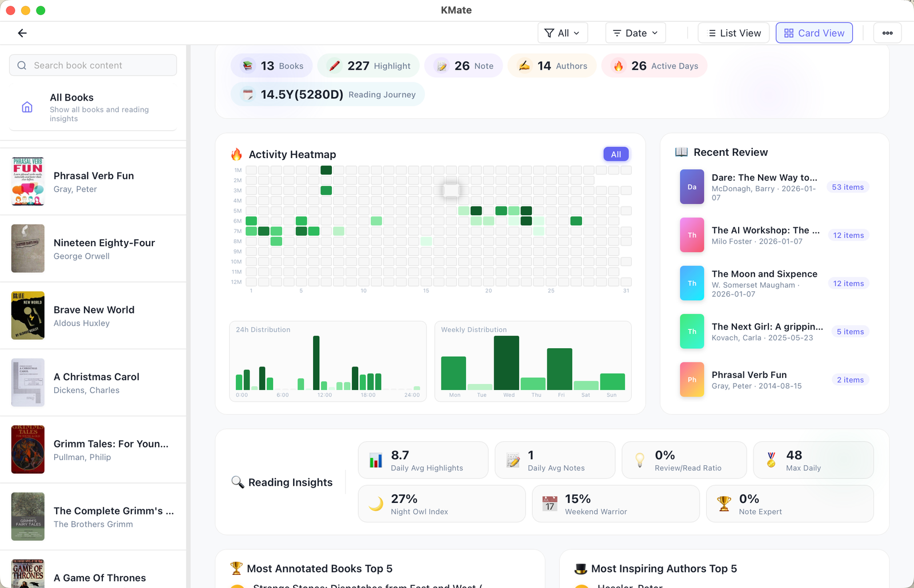Click the back arrow icon
Image resolution: width=914 pixels, height=588 pixels.
tap(22, 33)
